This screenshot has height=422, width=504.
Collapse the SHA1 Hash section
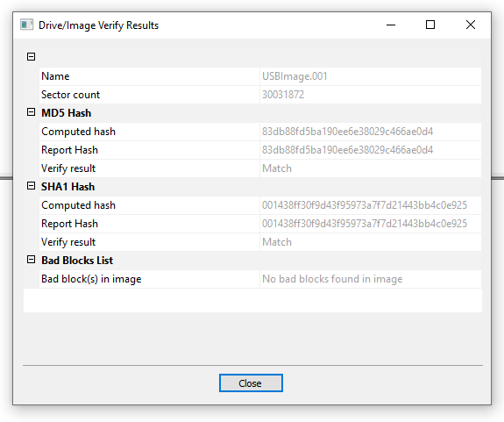(x=31, y=186)
